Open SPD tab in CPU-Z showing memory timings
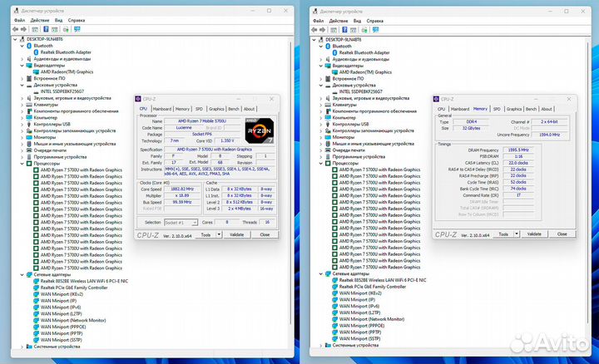Viewport: 599px width, 364px height. click(x=497, y=109)
